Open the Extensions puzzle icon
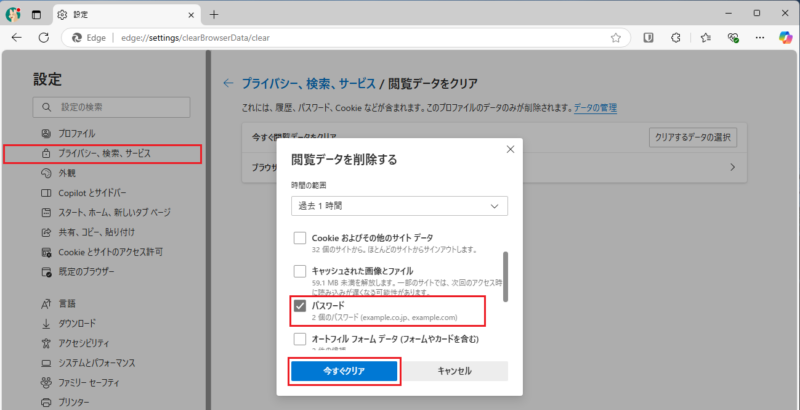The image size is (800, 410). (x=676, y=38)
